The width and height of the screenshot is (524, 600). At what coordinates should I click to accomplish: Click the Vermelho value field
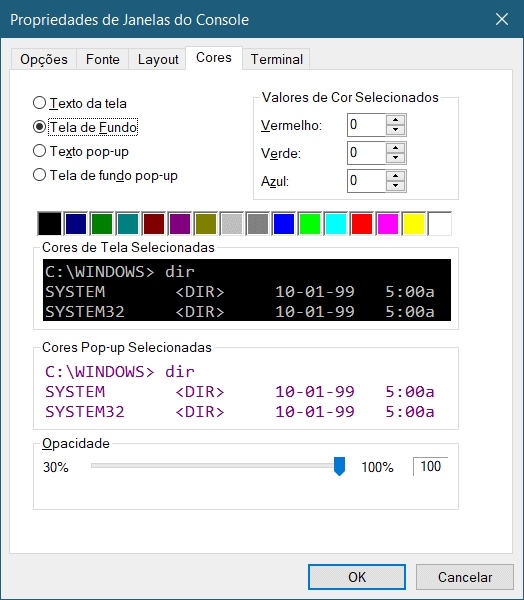[366, 125]
